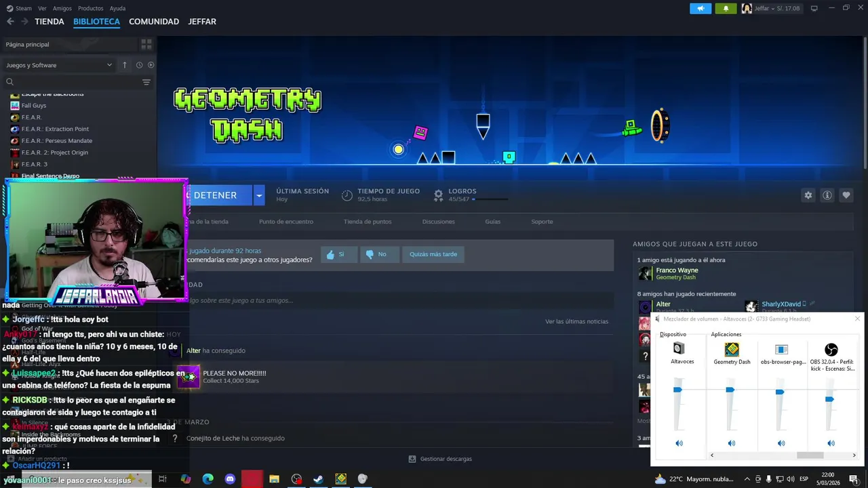The width and height of the screenshot is (868, 488).
Task: Open Microsoft Edge from taskbar
Action: 208,479
